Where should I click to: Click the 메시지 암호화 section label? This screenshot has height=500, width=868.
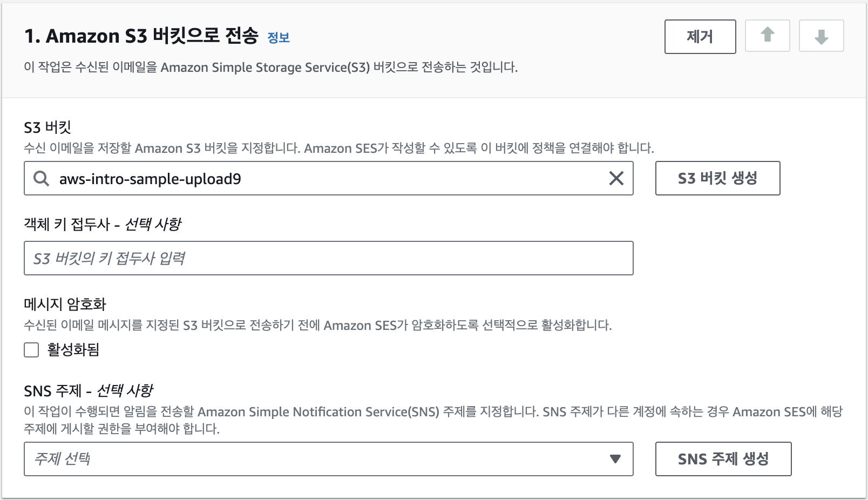click(65, 304)
